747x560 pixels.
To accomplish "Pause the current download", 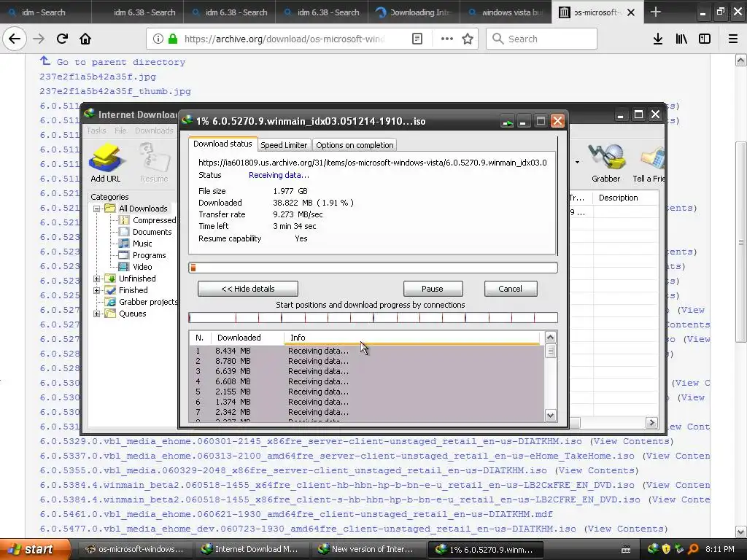I will [x=433, y=289].
